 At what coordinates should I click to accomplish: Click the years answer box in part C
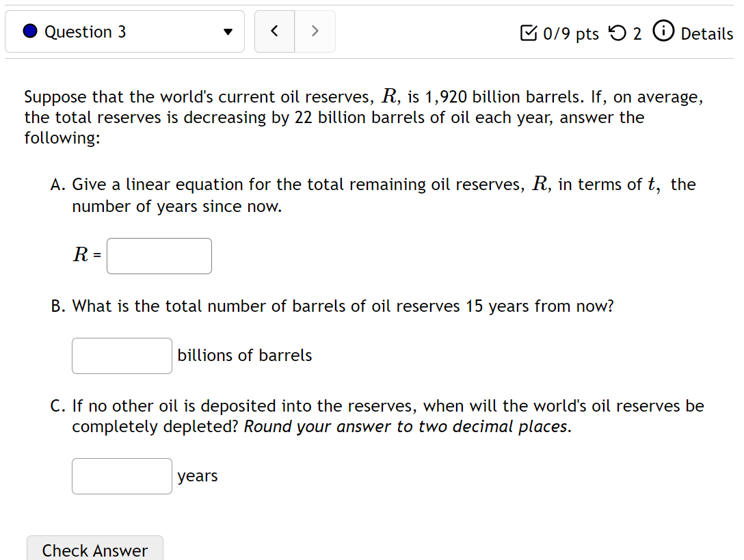(121, 476)
